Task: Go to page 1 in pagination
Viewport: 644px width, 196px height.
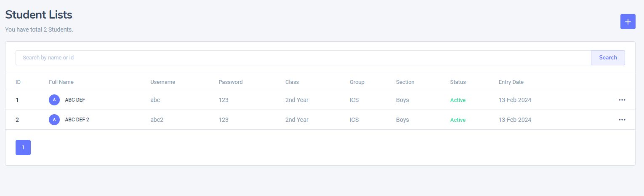Action: click(x=23, y=148)
